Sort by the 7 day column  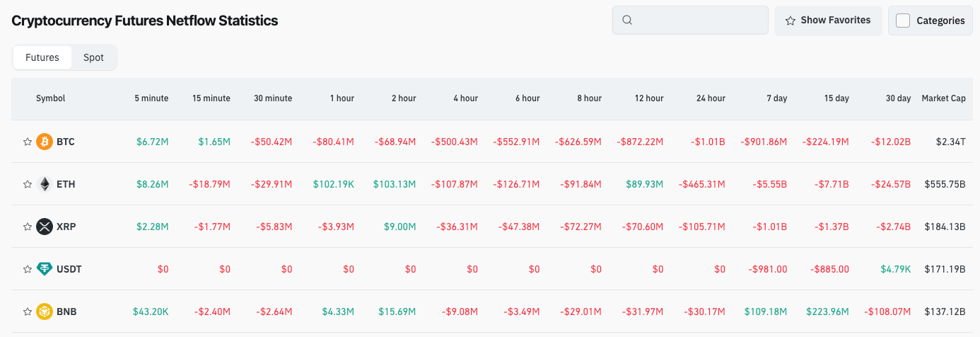(x=776, y=98)
